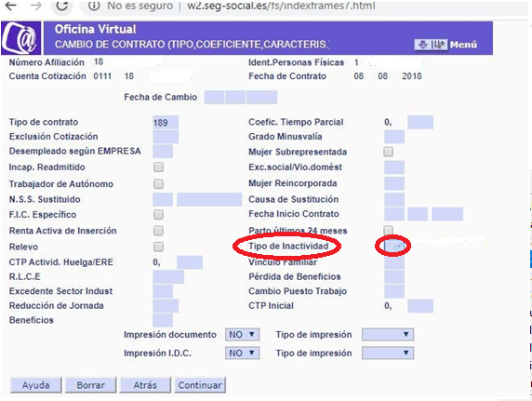Viewport: 532px width, 401px height.
Task: Toggle Renta Activa de Inserción checkbox
Action: click(158, 231)
